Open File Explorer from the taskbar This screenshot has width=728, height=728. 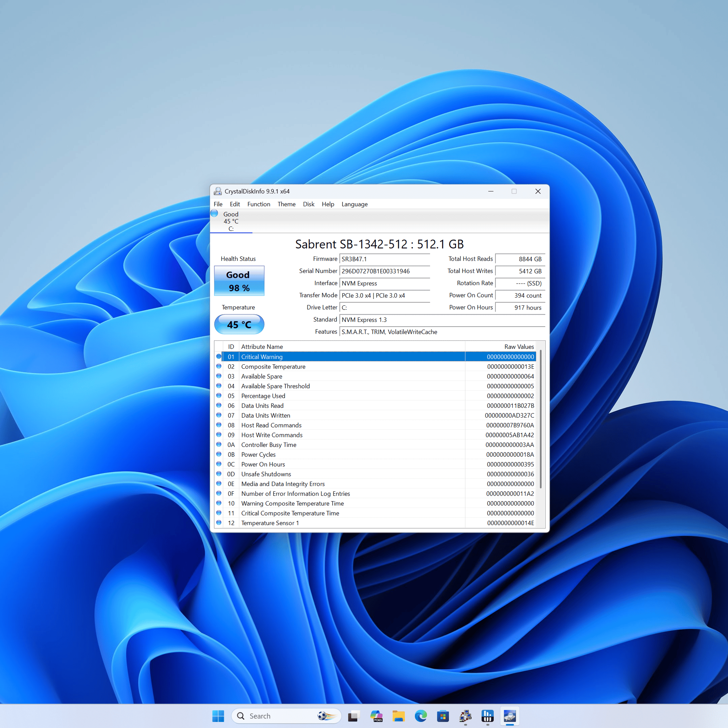tap(399, 716)
